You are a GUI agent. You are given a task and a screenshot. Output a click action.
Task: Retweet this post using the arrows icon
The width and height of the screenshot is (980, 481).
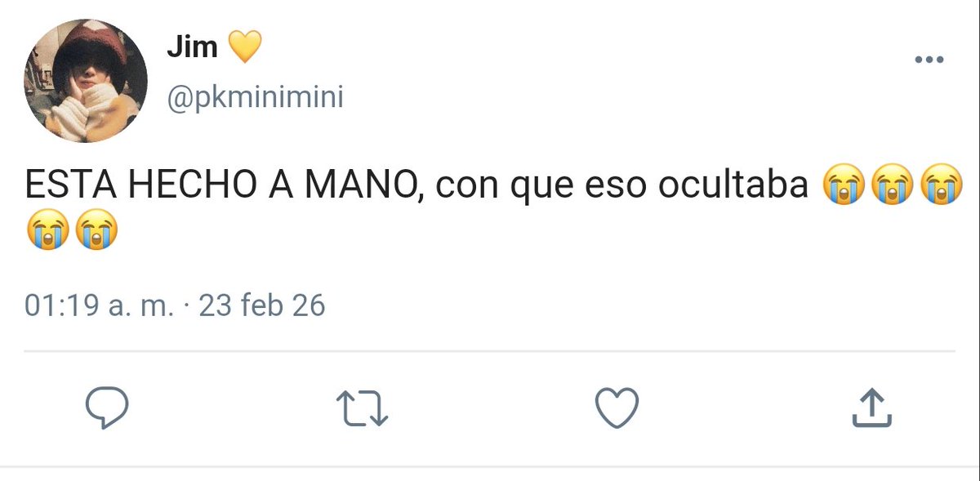[363, 408]
